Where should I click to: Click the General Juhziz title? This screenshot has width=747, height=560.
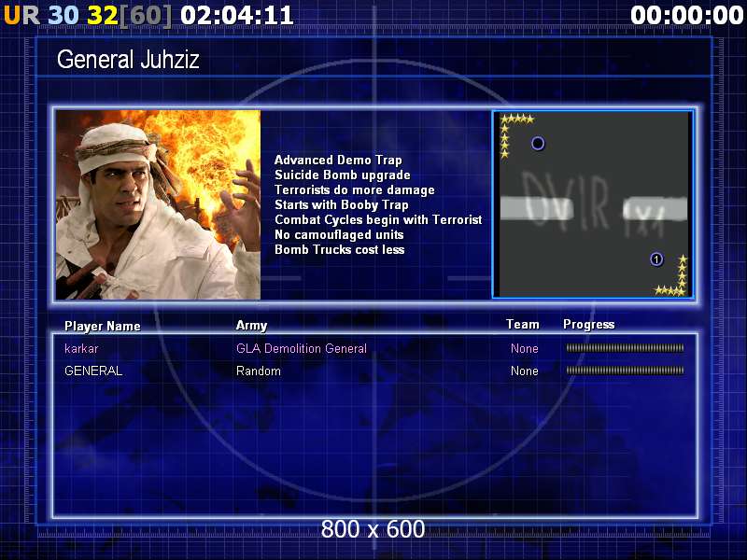pos(128,60)
